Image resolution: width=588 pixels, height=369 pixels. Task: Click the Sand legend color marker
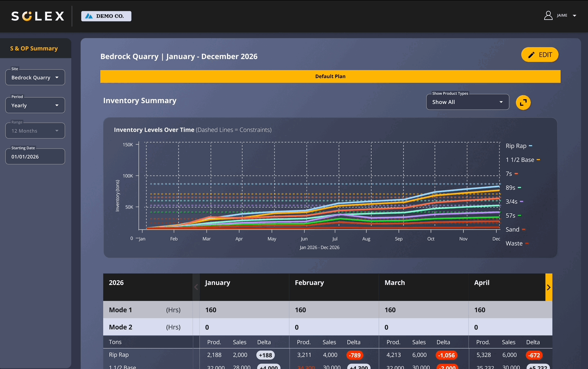tap(524, 230)
